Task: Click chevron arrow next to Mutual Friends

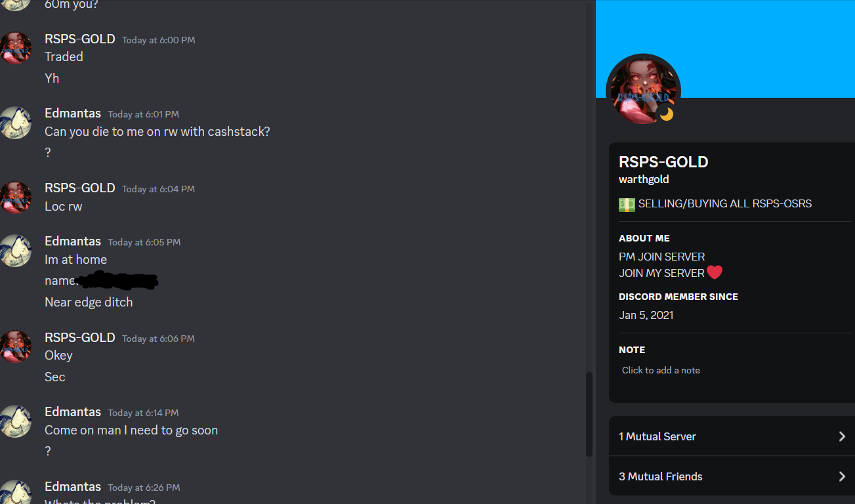Action: [x=842, y=476]
